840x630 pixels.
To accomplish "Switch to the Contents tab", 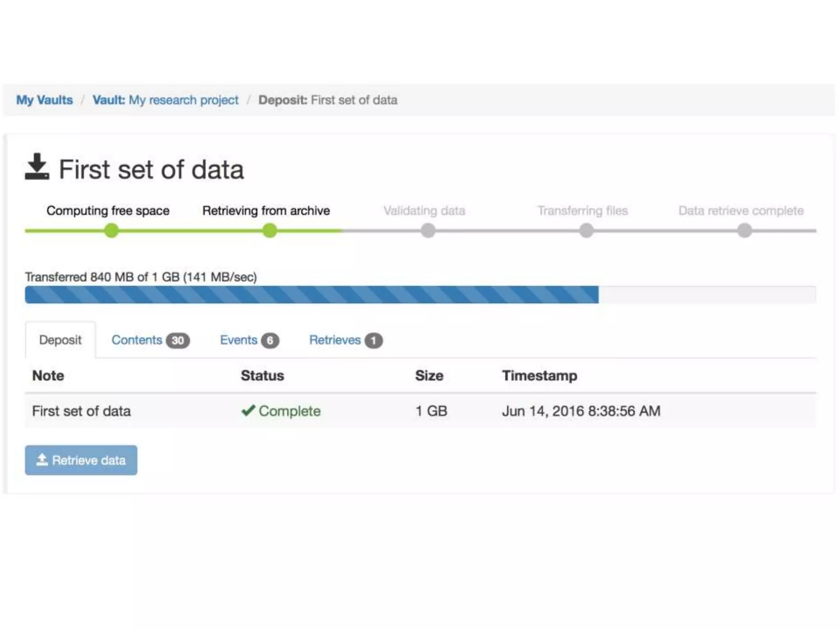I will (137, 340).
